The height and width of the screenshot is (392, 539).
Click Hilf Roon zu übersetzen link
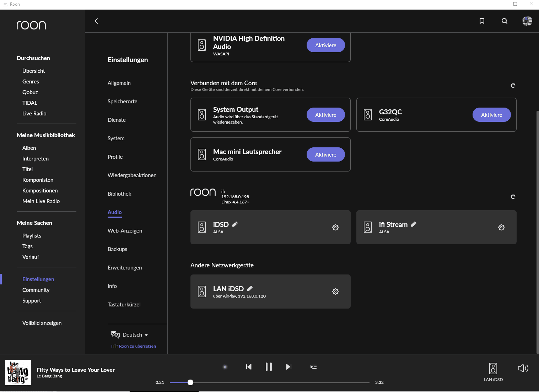(134, 346)
